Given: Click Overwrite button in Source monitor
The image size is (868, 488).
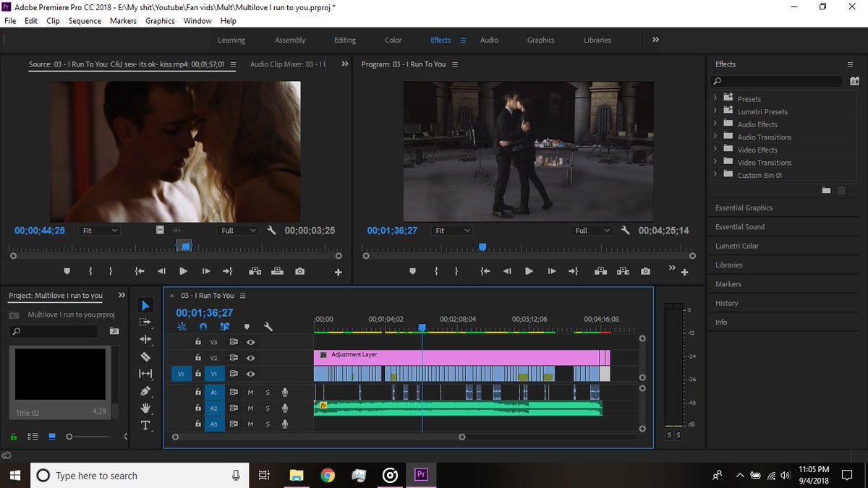Looking at the screenshot, I should pos(277,271).
